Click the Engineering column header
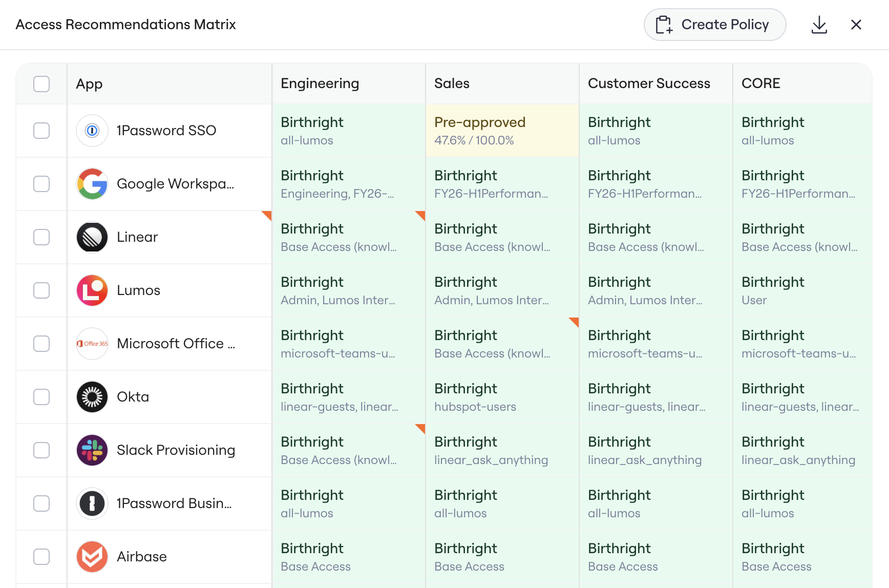Screen dimensions: 889x588 pyautogui.click(x=349, y=83)
